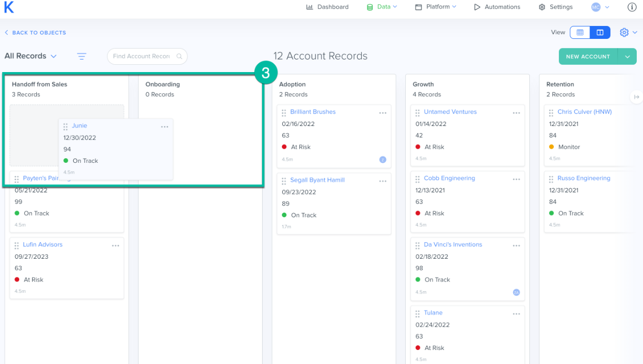The width and height of the screenshot is (643, 364).
Task: Open the Chris Culver (HNW) record
Action: pyautogui.click(x=584, y=111)
